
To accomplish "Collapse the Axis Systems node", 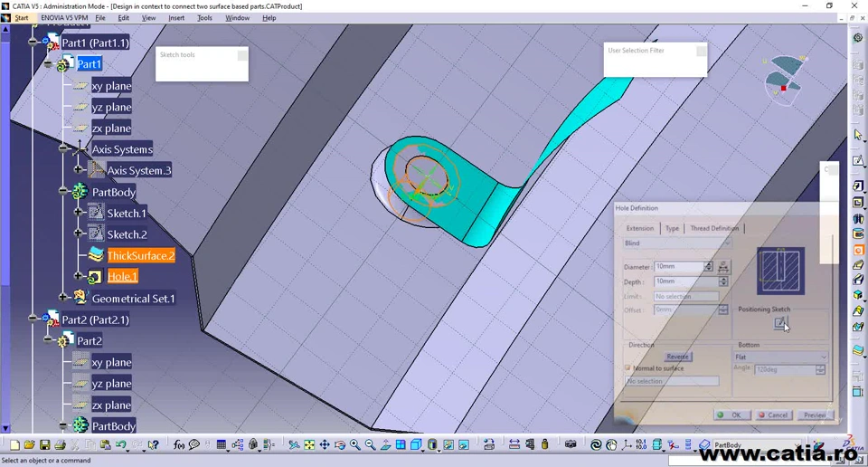I will tap(63, 148).
